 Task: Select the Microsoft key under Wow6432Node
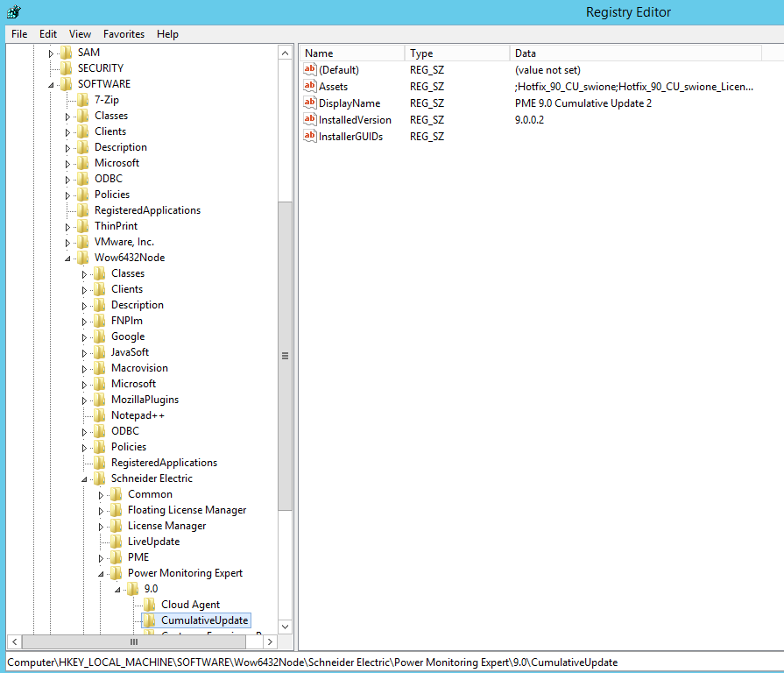coord(133,384)
